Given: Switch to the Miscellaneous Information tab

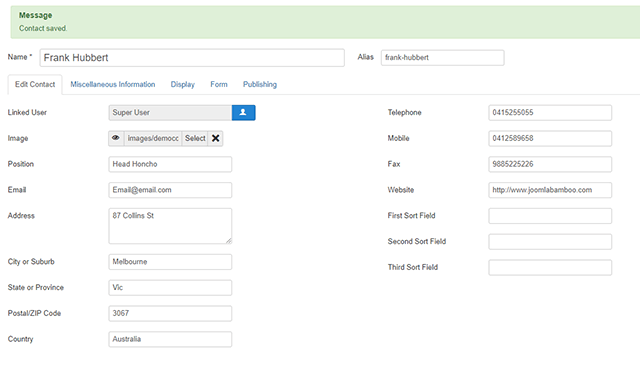Looking at the screenshot, I should tap(113, 84).
